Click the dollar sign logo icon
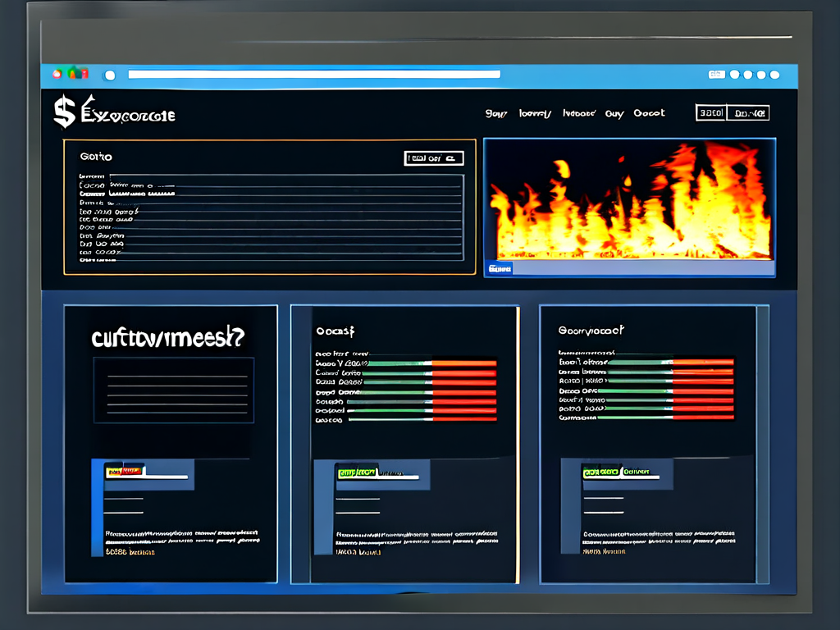The width and height of the screenshot is (840, 630). (x=64, y=112)
